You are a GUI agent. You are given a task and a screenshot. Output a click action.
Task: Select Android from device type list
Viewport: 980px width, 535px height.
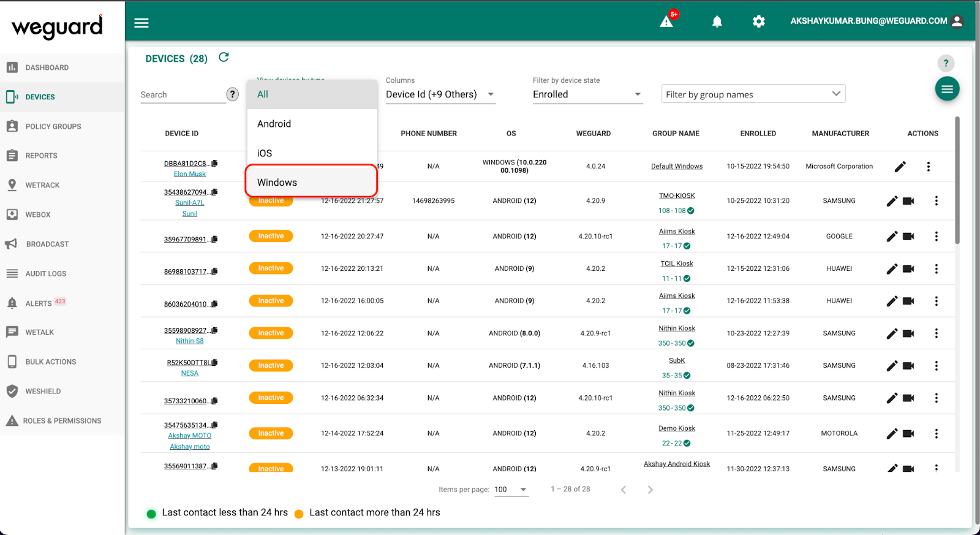click(x=312, y=124)
